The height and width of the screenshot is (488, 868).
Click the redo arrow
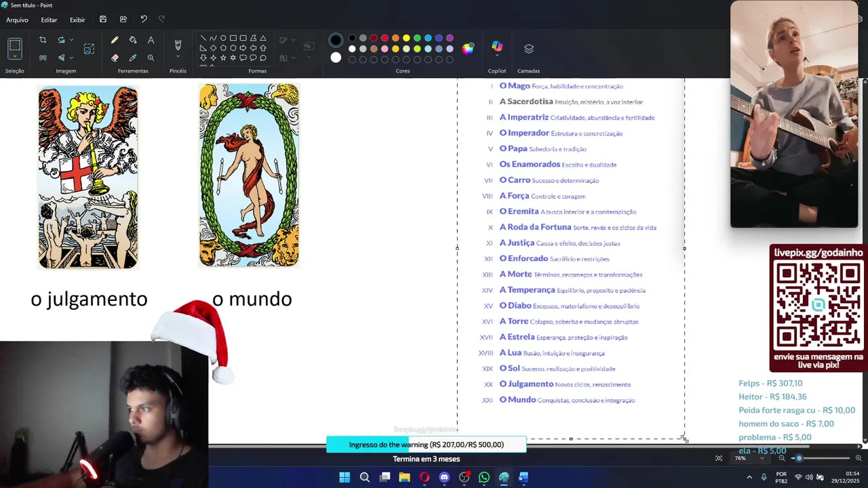[x=161, y=20]
